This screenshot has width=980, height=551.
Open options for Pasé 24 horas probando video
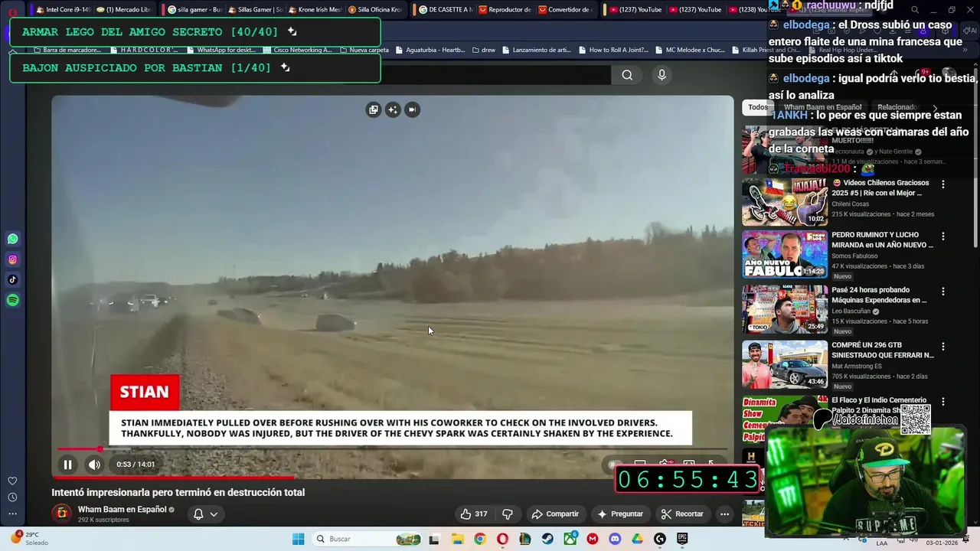point(943,292)
